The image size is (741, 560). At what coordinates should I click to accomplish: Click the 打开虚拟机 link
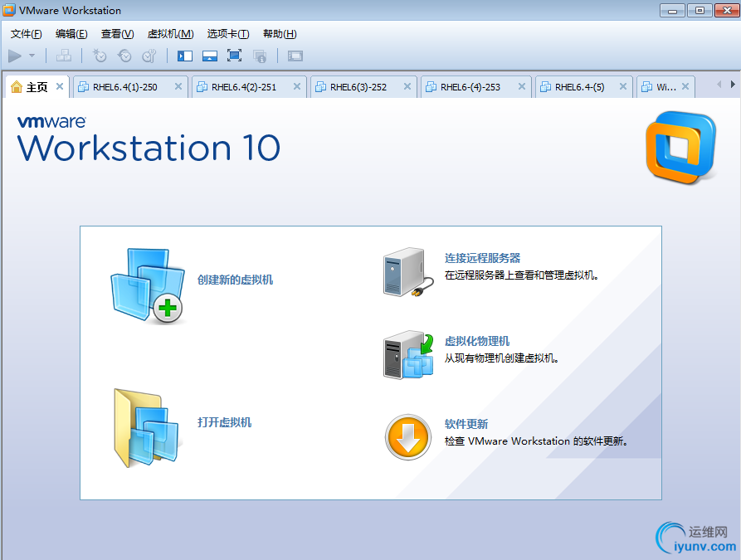pyautogui.click(x=224, y=422)
